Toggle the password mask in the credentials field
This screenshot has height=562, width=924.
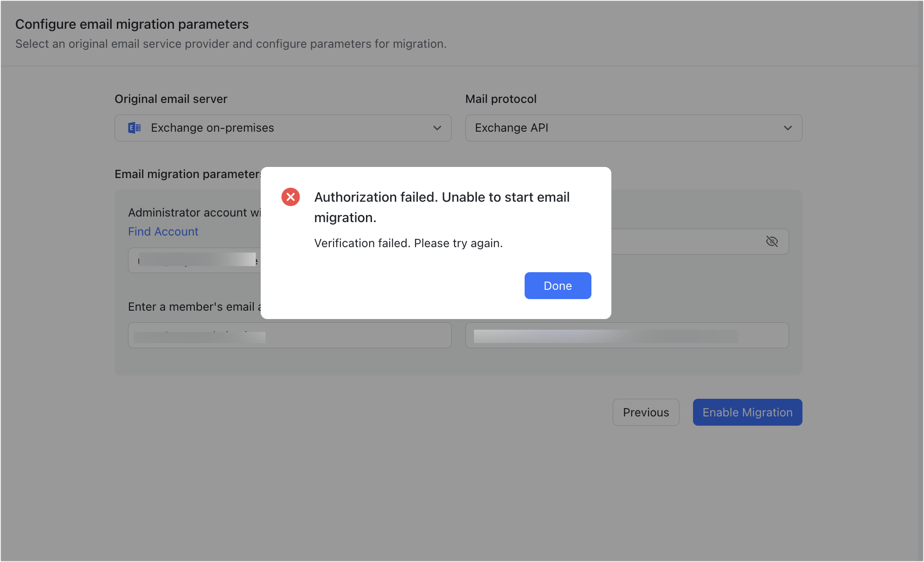[x=772, y=241]
